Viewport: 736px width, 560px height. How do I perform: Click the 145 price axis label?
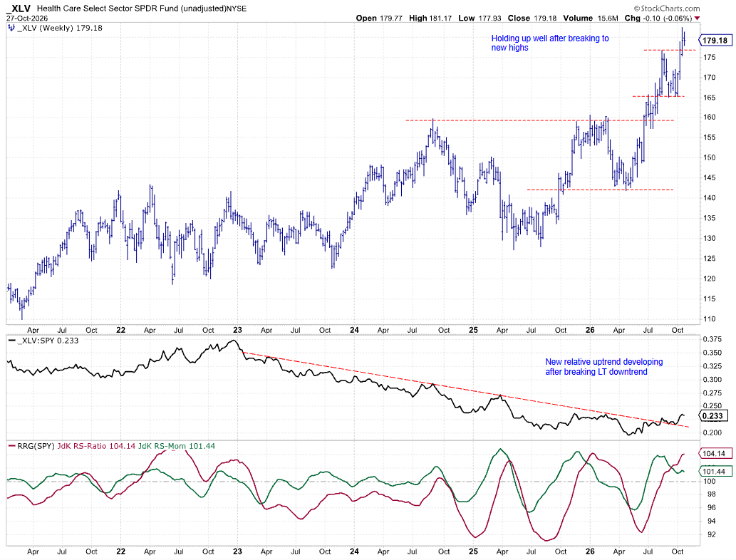click(709, 178)
